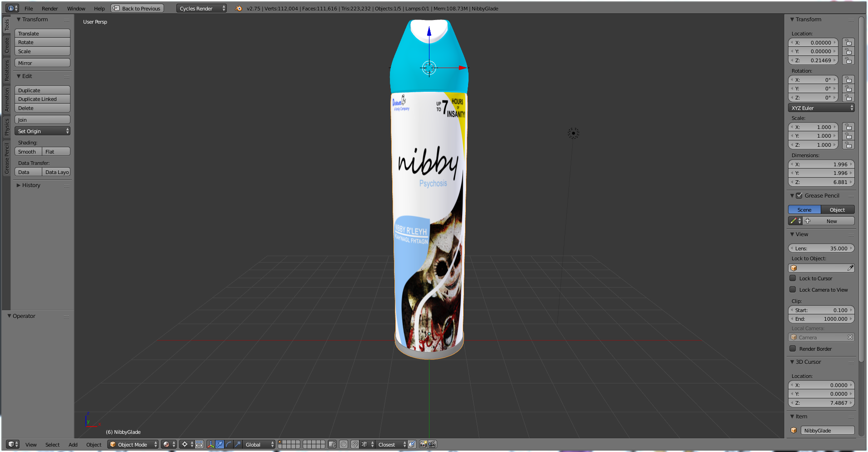Open the File menu

[29, 8]
